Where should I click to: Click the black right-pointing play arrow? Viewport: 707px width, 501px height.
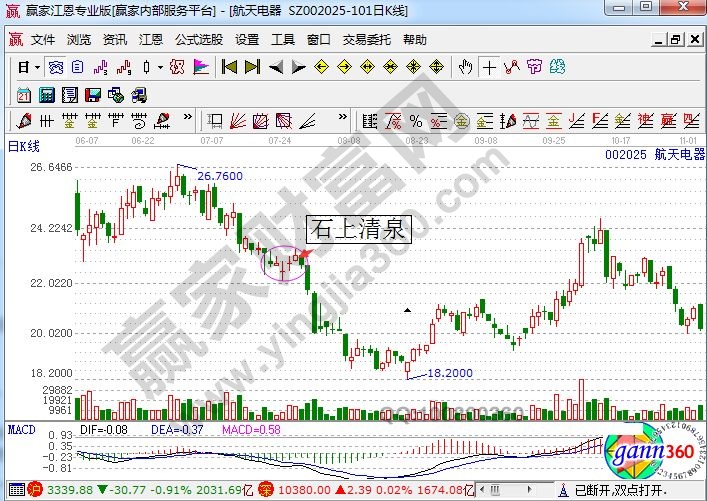(x=298, y=68)
